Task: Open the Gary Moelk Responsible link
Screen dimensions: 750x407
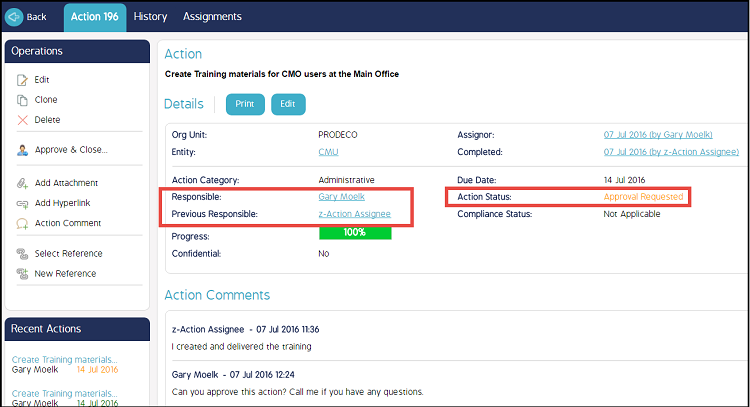Action: pos(342,197)
